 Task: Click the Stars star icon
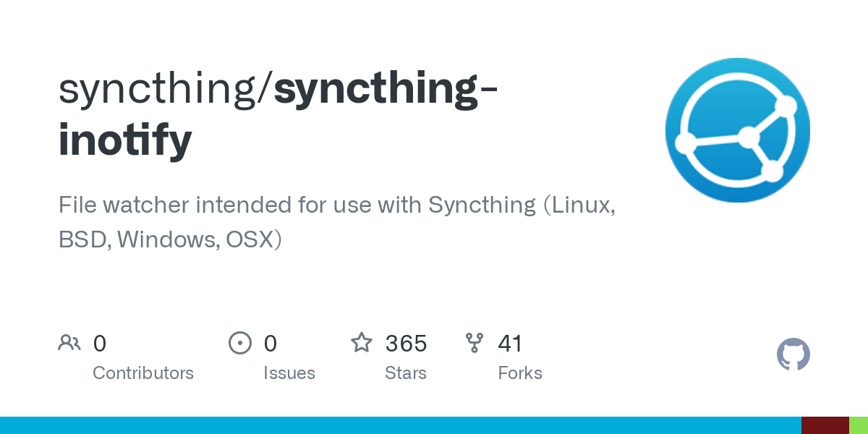[362, 342]
